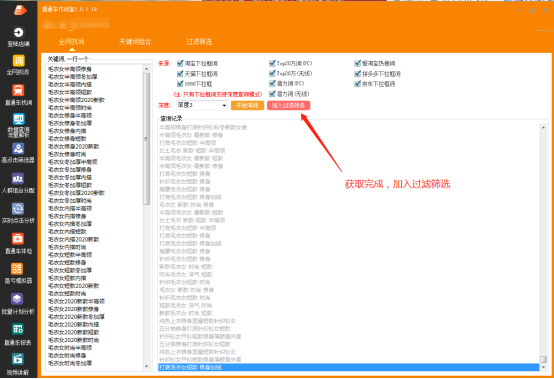This screenshot has width=554, height=379.
Task: Open the 直通车找词 sidebar tool
Action: [x=18, y=95]
